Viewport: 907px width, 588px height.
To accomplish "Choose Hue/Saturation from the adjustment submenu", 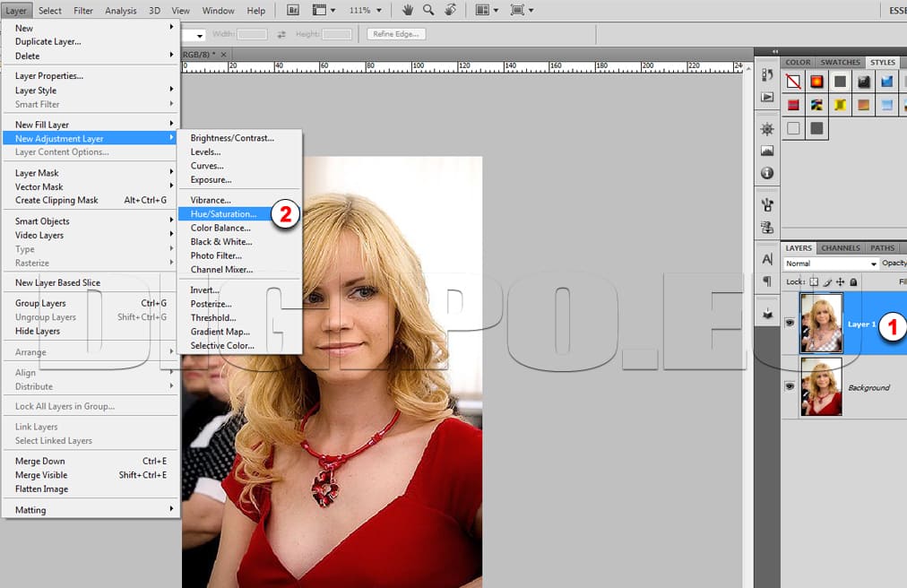I will click(223, 214).
